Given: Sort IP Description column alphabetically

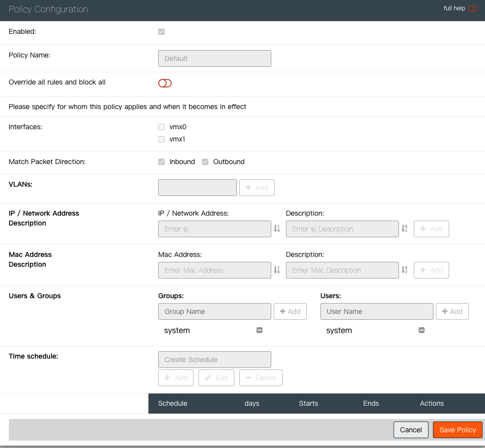Looking at the screenshot, I should click(404, 229).
